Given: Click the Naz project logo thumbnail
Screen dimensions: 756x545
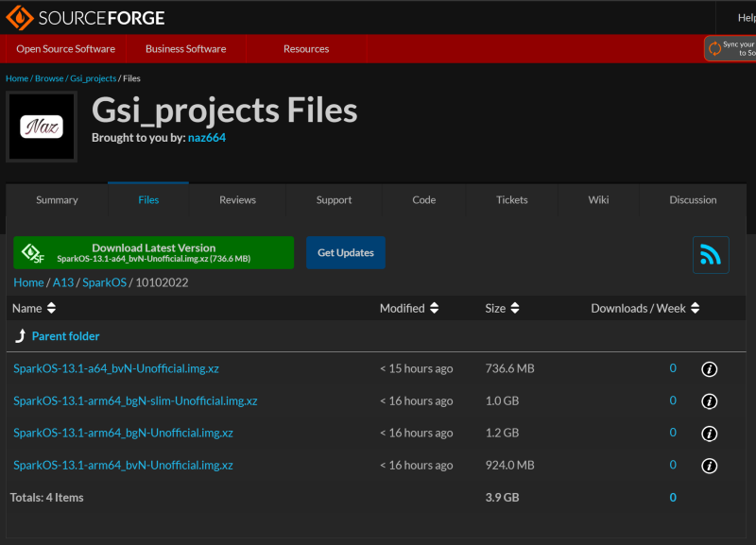Looking at the screenshot, I should (42, 127).
